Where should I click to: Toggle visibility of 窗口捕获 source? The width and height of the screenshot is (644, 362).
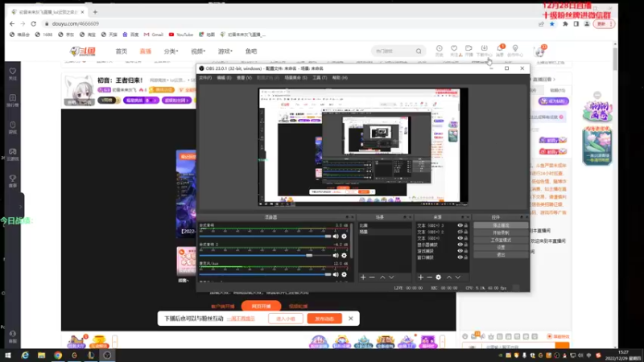460,257
